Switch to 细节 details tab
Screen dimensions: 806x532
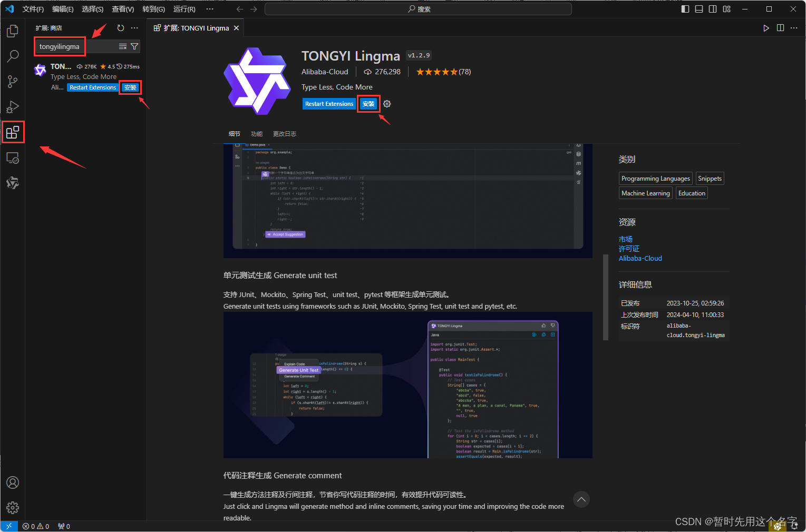point(235,134)
